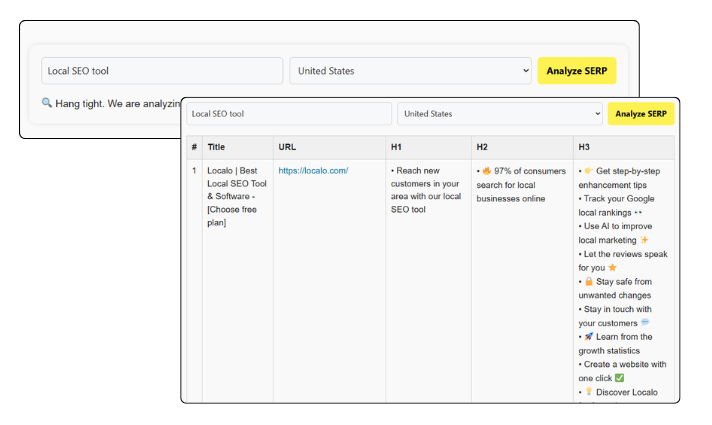Select the 'Localo | Best Local SEO Tool' title
Screen dimensions: 712x425
click(x=237, y=197)
